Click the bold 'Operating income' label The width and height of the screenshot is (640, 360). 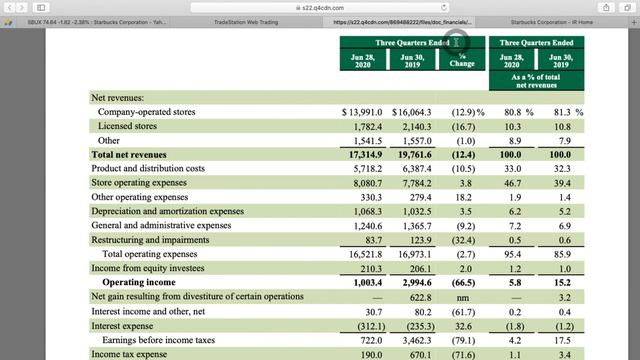tap(139, 282)
